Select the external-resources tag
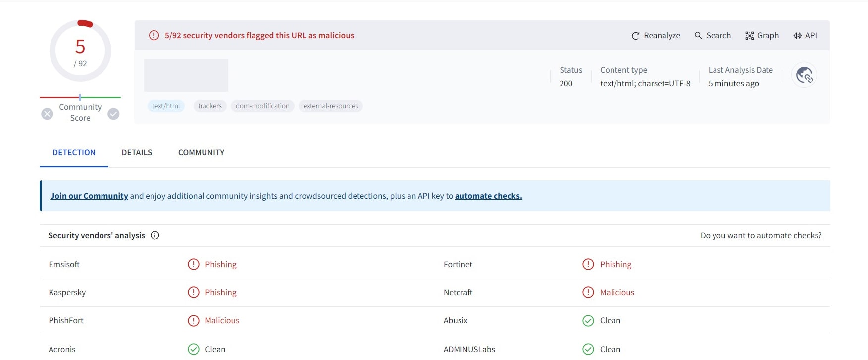 (331, 106)
